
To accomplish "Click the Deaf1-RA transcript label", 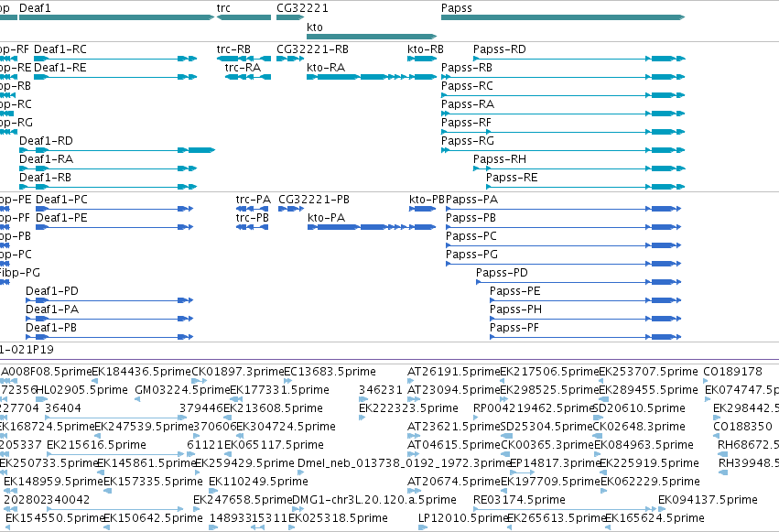I will 46,159.
